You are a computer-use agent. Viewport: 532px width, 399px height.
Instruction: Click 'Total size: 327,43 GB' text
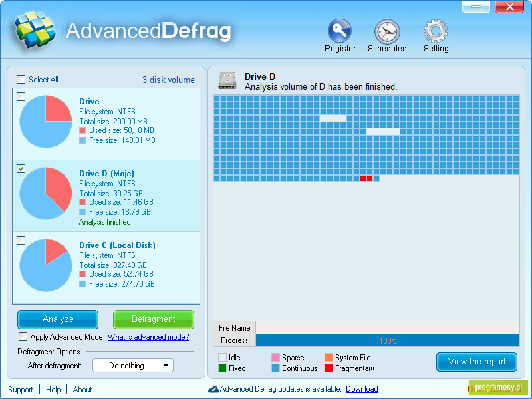[x=113, y=265]
